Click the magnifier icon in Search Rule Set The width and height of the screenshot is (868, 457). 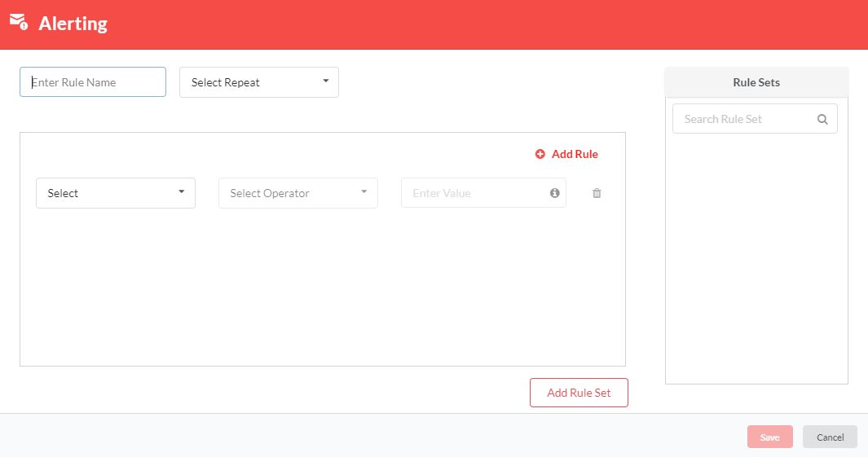(x=822, y=119)
